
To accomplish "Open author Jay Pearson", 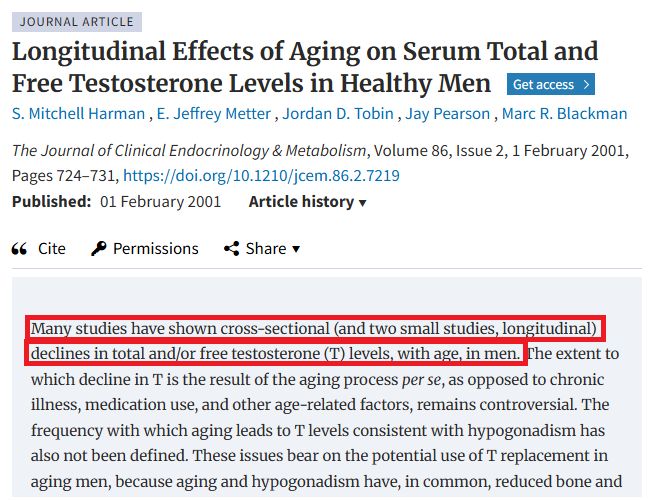I will tap(447, 114).
